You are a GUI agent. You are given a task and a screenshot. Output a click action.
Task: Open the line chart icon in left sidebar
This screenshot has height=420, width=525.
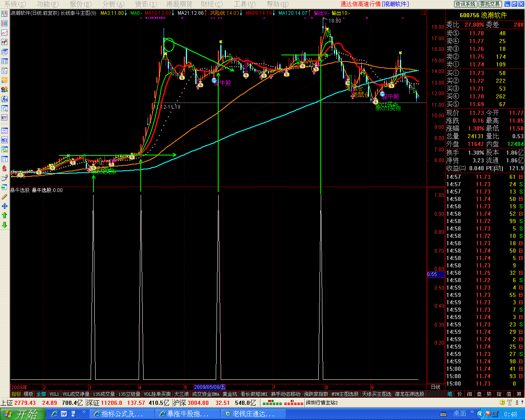coord(5,32)
